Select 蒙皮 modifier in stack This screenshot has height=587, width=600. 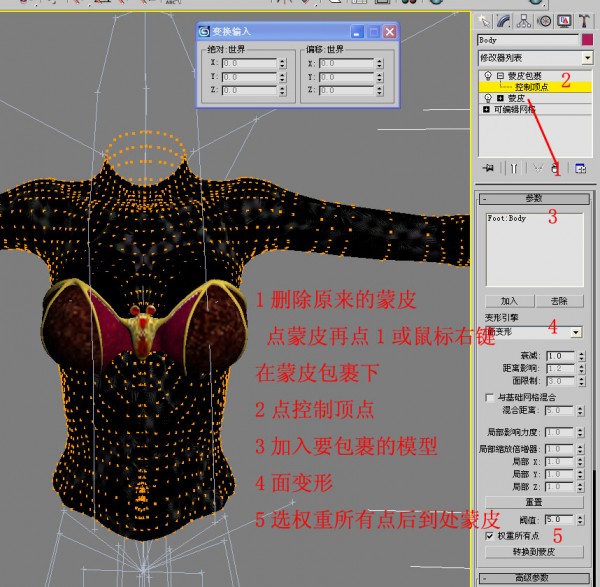[516, 98]
